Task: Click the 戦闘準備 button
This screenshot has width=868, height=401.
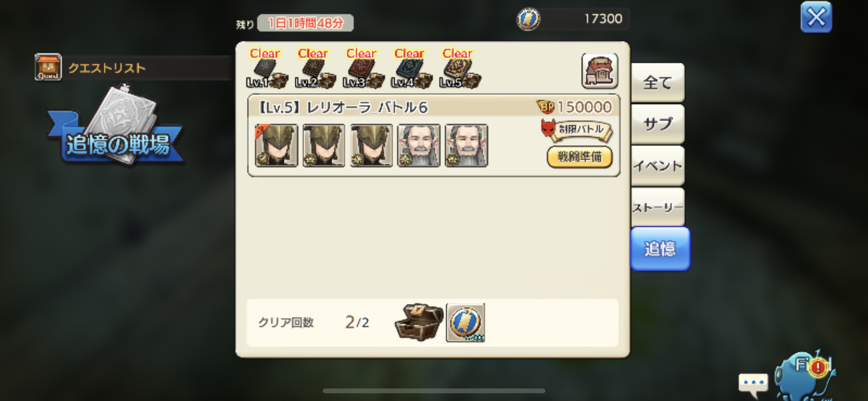Action: 579,157
